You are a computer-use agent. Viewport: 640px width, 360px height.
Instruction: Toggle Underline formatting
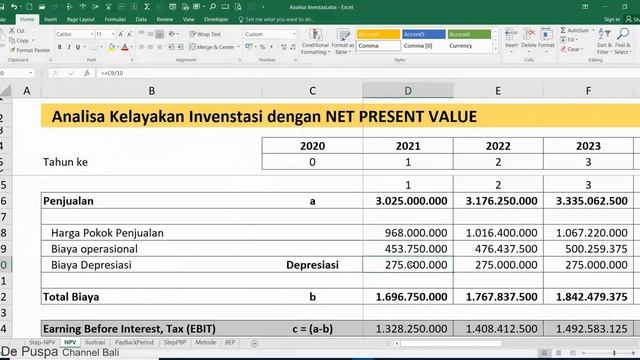(78, 47)
